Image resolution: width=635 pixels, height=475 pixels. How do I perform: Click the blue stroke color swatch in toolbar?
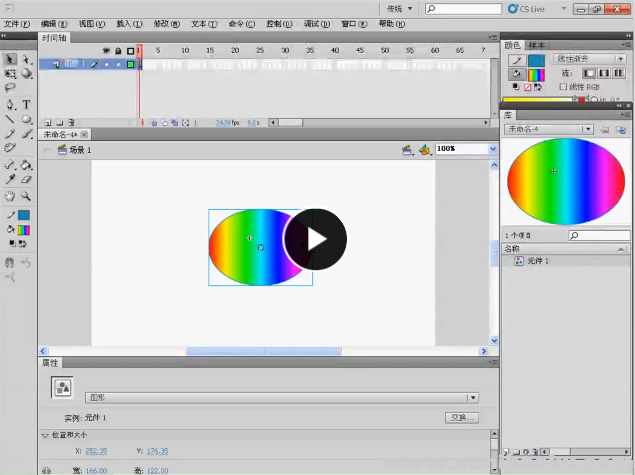pos(24,215)
